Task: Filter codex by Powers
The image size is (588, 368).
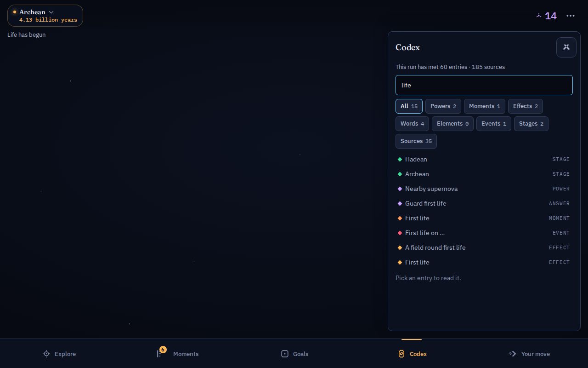Action: pos(443,106)
